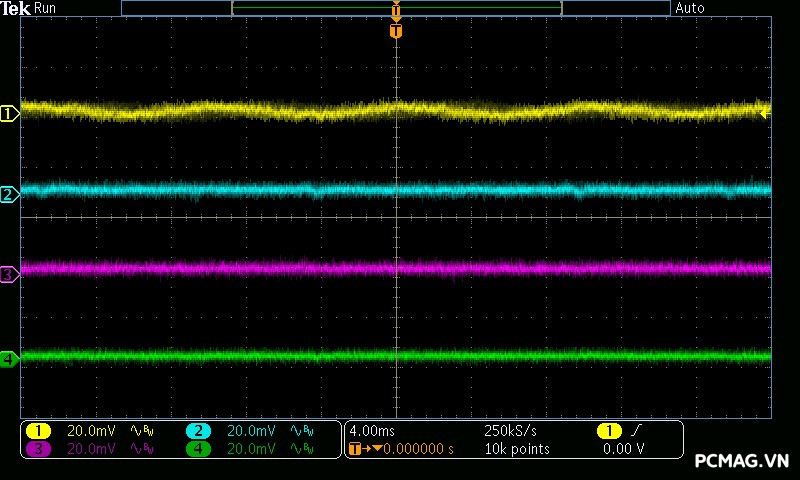This screenshot has width=800, height=480.
Task: Click the 10k points record length readout
Action: [516, 449]
